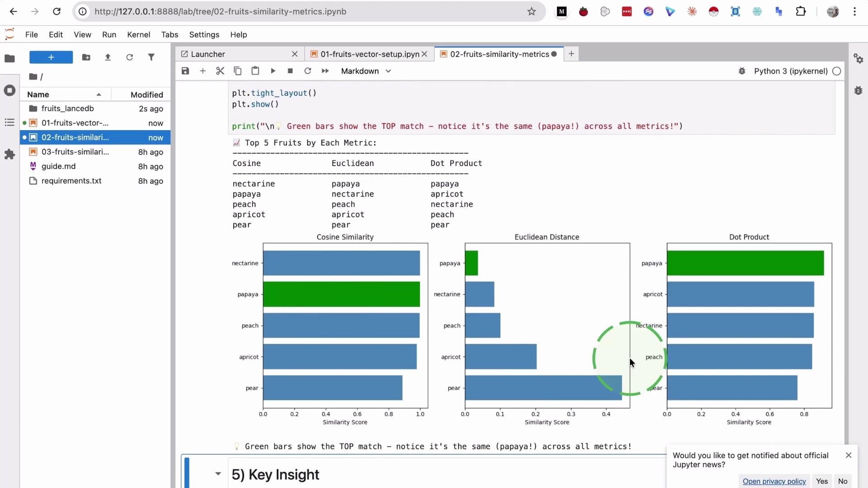Click the kernel status circle indicator

(x=837, y=71)
